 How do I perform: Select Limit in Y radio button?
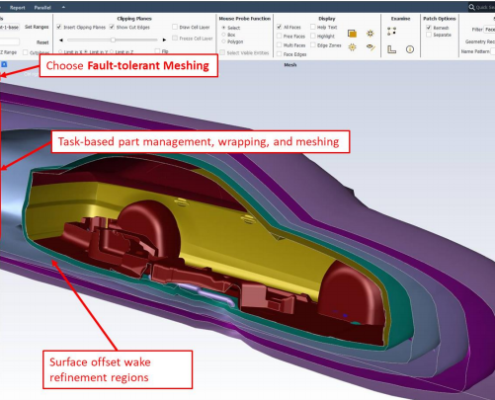pyautogui.click(x=86, y=52)
